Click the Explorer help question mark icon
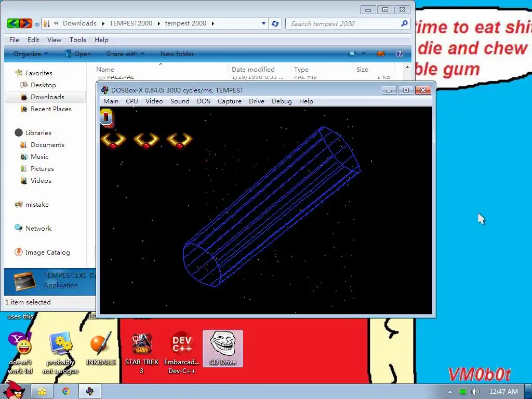 click(400, 54)
